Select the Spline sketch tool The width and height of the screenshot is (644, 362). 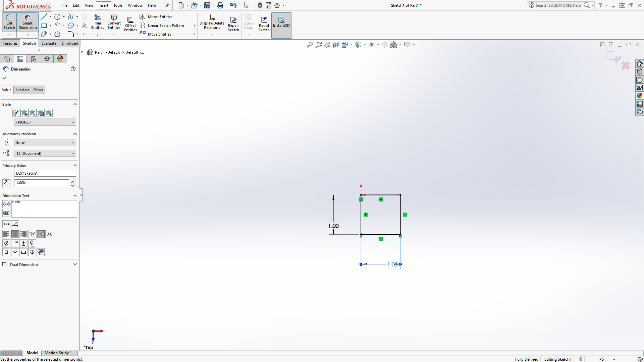71,17
